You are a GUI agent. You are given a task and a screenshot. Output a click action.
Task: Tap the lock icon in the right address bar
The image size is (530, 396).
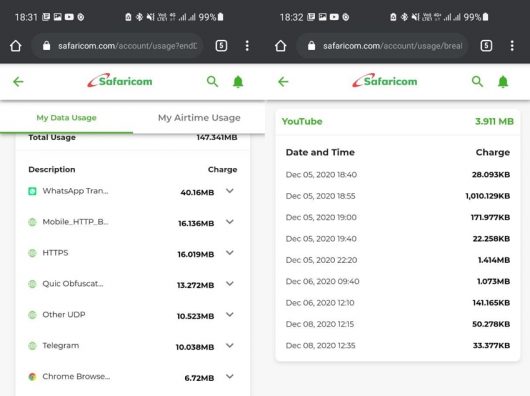point(312,46)
